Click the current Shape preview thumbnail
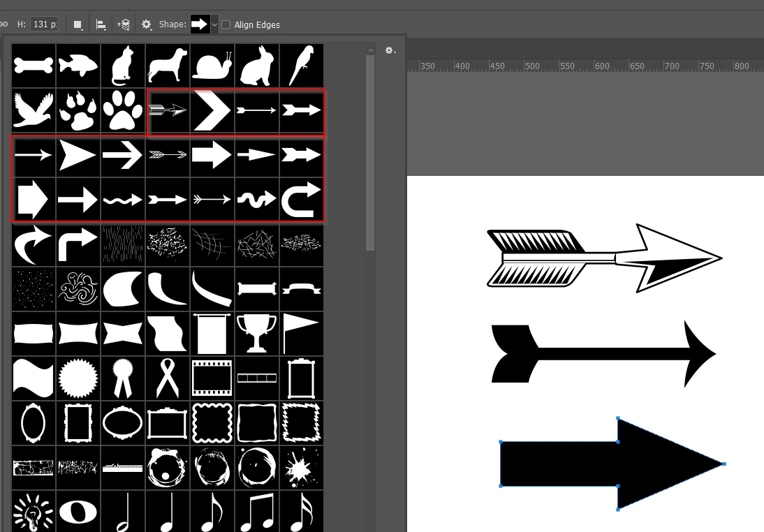 pos(200,24)
